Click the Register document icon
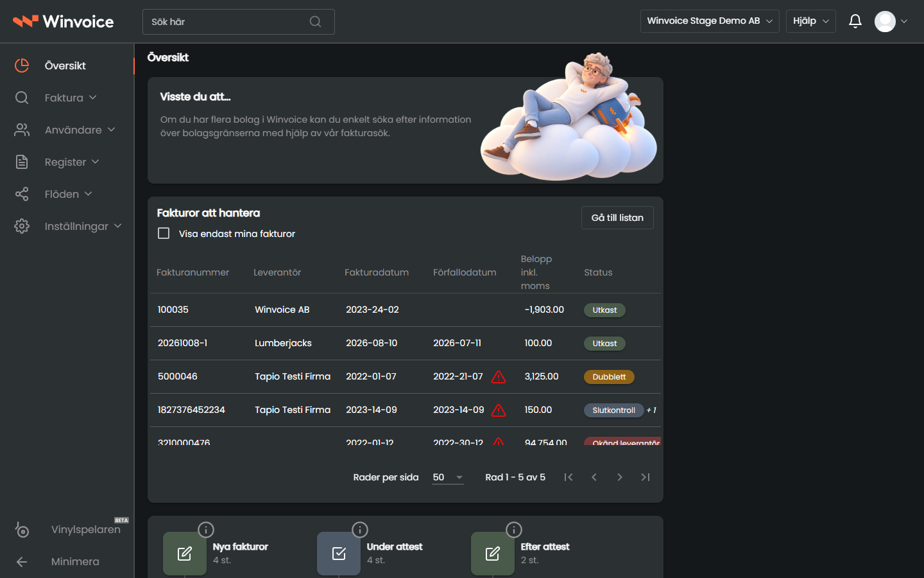Image resolution: width=924 pixels, height=578 pixels. [x=22, y=162]
